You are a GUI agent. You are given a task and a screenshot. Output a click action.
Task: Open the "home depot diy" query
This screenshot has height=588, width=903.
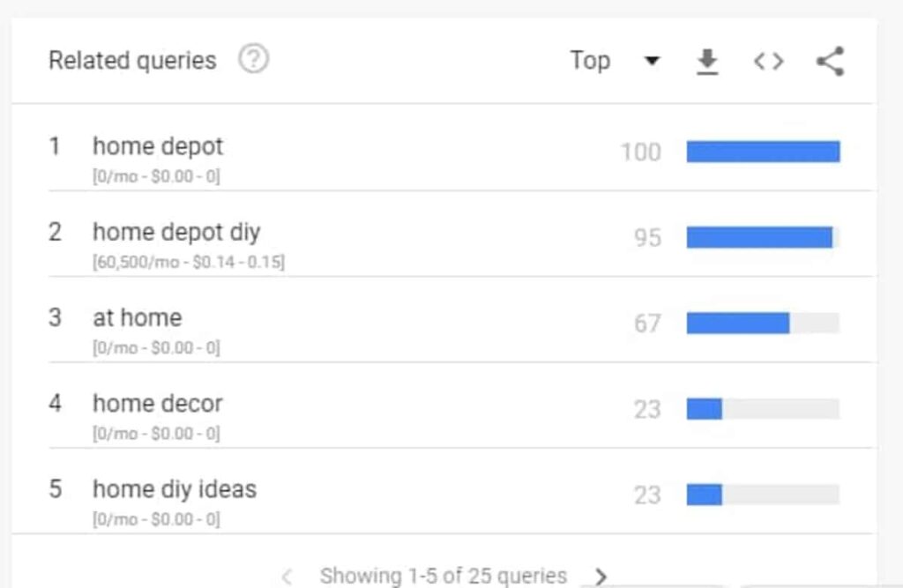(x=176, y=232)
